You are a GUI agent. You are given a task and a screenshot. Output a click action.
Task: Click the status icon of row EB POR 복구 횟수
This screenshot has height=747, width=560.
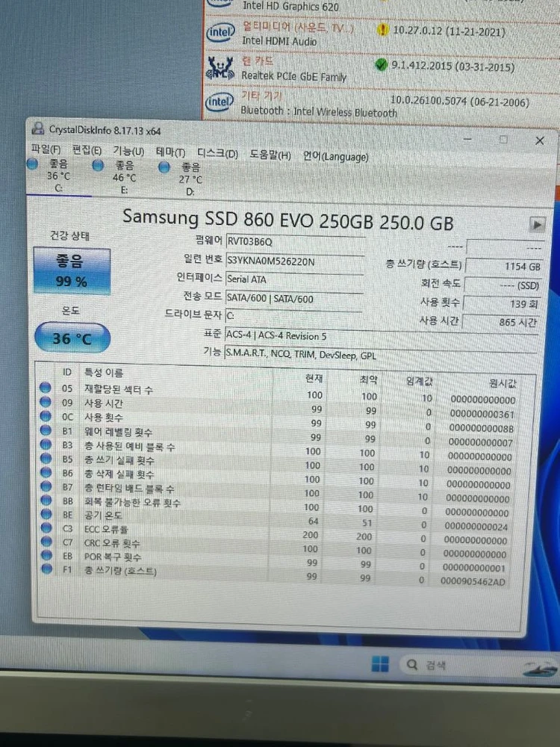(46, 555)
